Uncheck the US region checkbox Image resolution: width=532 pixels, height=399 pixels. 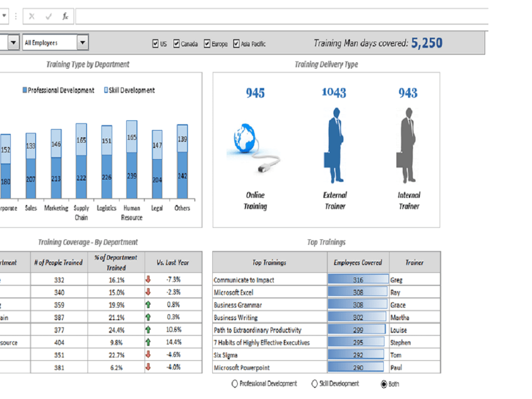click(155, 44)
